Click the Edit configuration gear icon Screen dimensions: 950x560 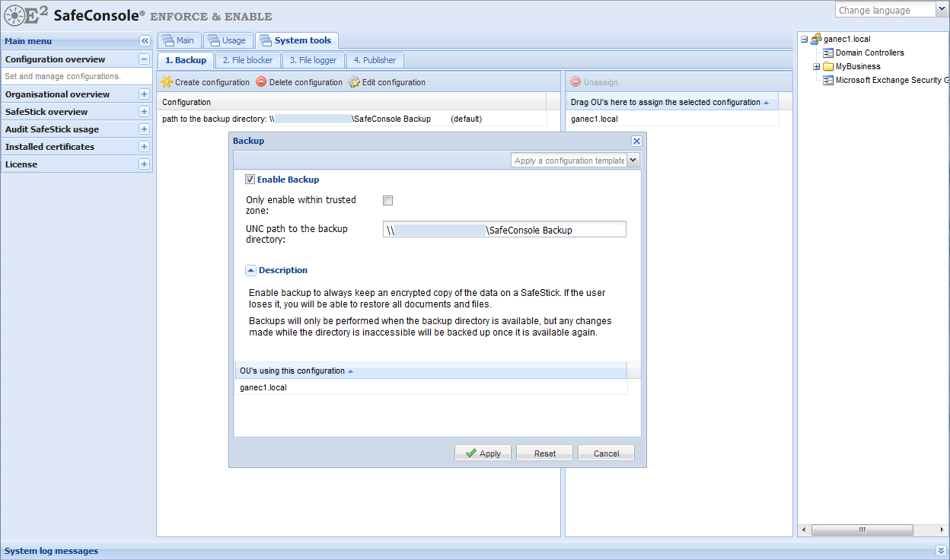pyautogui.click(x=354, y=82)
